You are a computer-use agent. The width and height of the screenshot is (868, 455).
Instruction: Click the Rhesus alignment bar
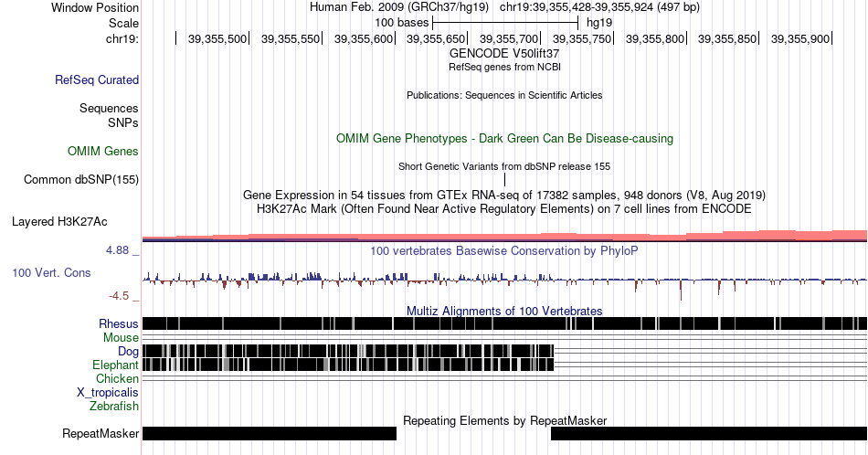tap(504, 323)
